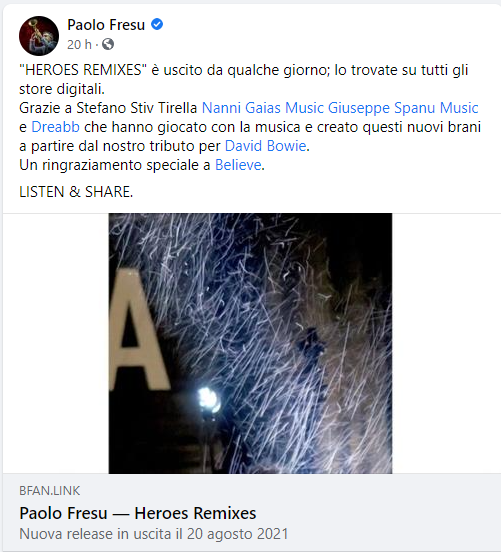Click the LISTEN & SHARE text

[76, 192]
